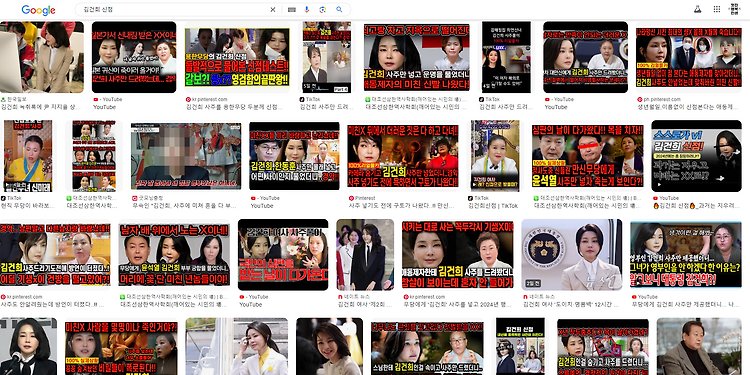750x375 pixels.
Task: Open caption '생년월일,이름없이 신점본다는 애동제...'
Action: pyautogui.click(x=688, y=107)
